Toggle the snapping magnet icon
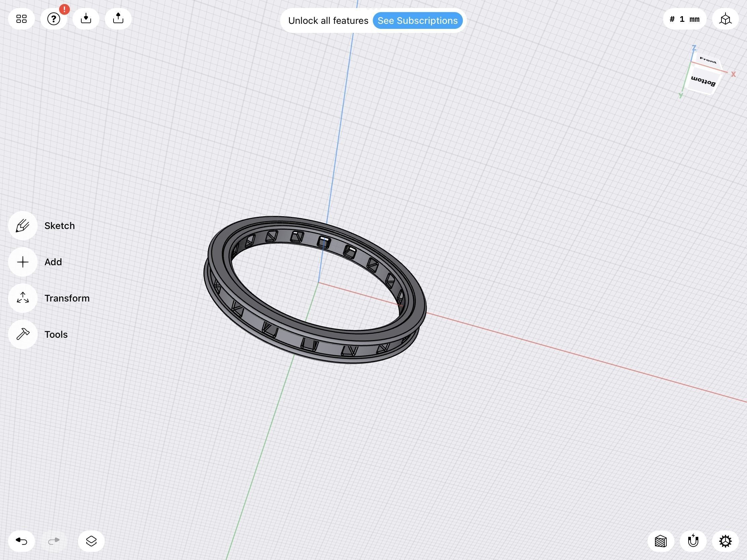This screenshot has height=560, width=747. (693, 541)
